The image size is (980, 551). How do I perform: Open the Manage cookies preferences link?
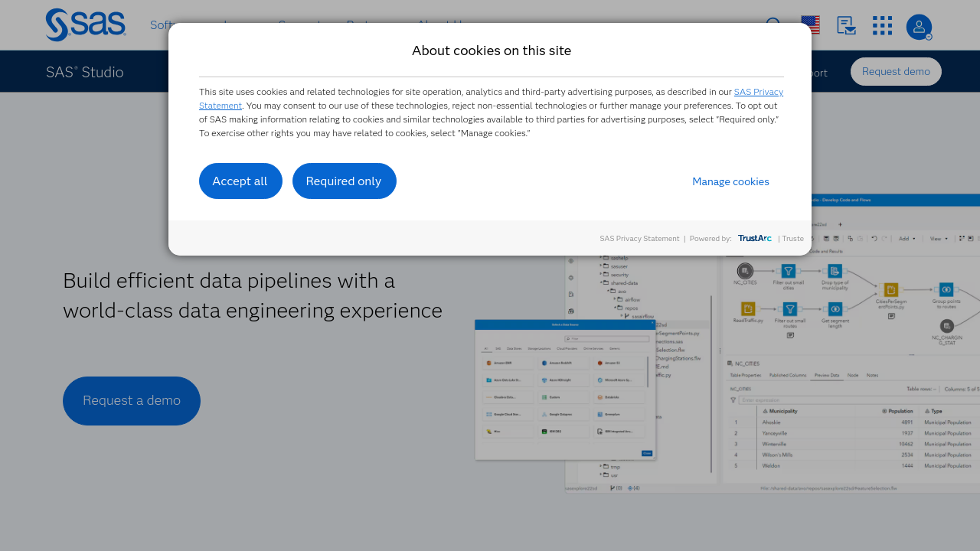(730, 181)
